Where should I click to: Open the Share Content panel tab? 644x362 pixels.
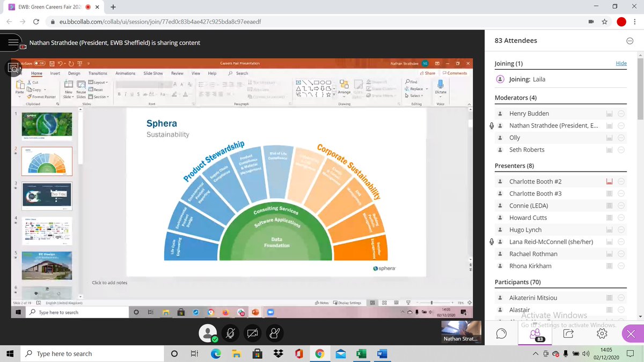[x=568, y=334]
